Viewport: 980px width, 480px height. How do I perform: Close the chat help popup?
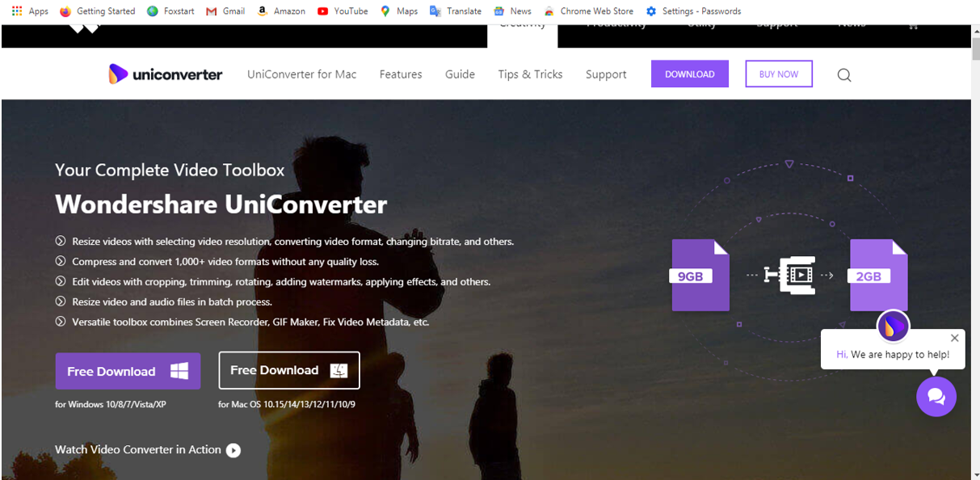[x=954, y=338]
